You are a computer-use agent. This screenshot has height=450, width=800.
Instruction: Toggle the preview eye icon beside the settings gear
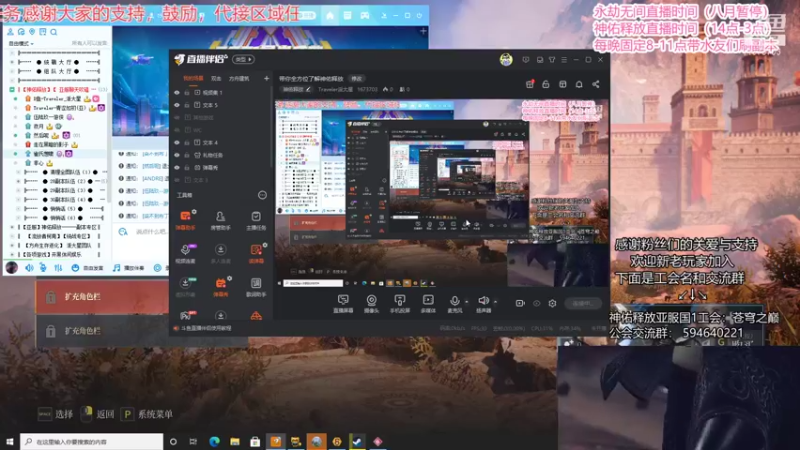pos(536,303)
